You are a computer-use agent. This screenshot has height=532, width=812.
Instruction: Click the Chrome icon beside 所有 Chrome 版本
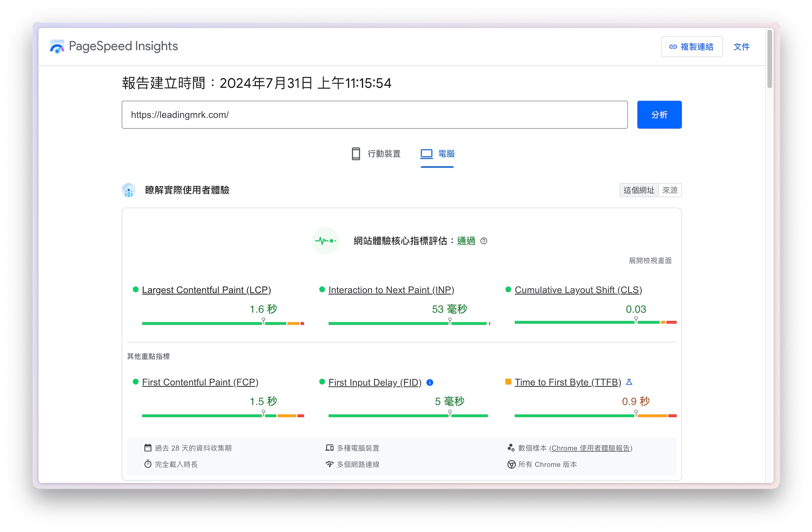511,464
